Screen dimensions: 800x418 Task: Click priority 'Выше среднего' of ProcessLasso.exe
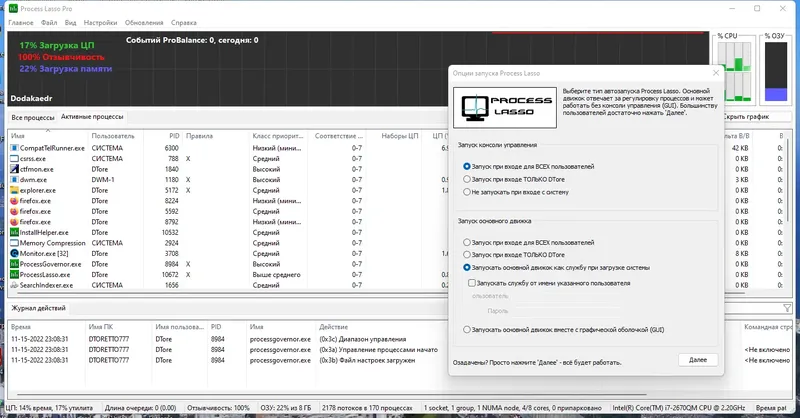tap(277, 275)
